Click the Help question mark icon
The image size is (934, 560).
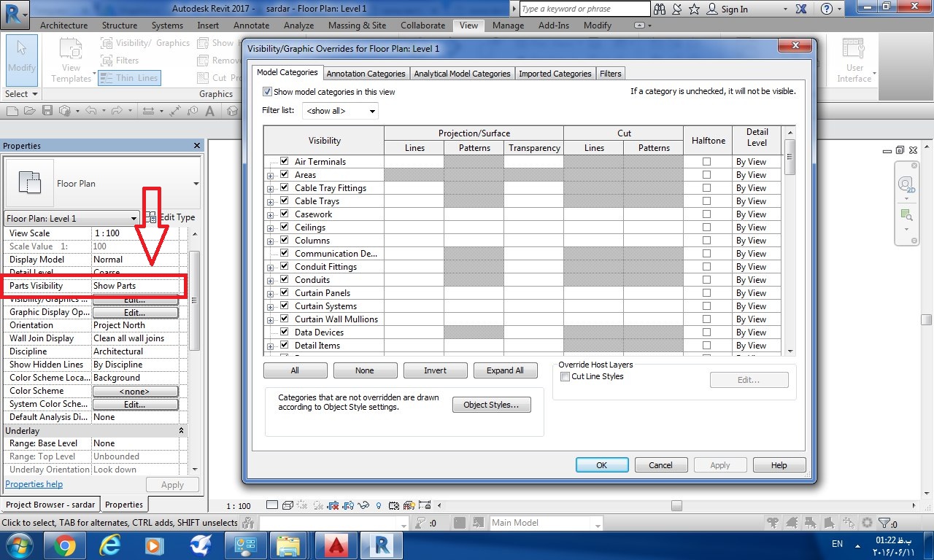click(x=826, y=9)
